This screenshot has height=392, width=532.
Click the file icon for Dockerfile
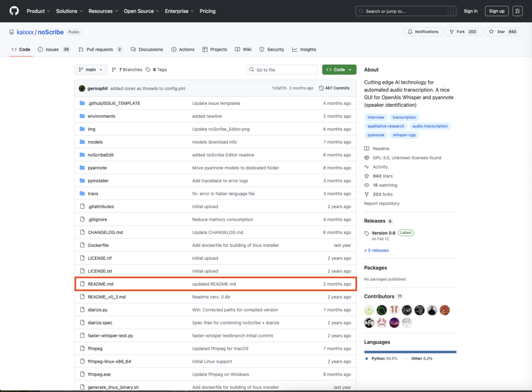click(x=82, y=245)
